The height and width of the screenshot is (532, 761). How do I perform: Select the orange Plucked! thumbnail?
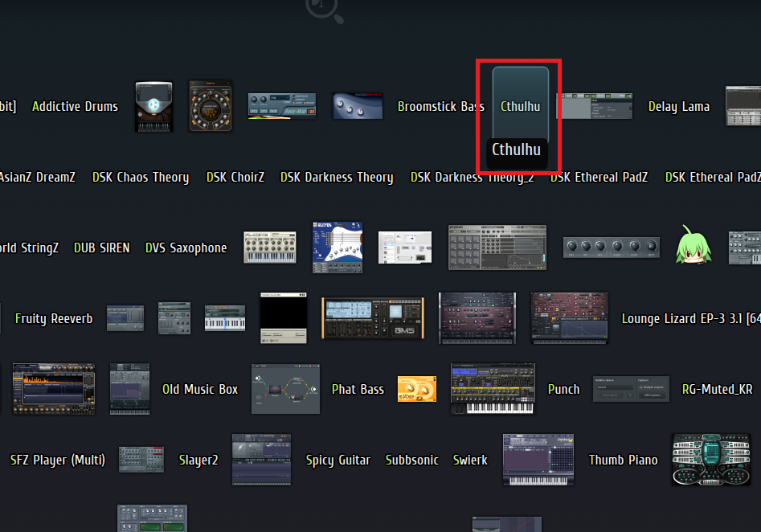click(417, 389)
